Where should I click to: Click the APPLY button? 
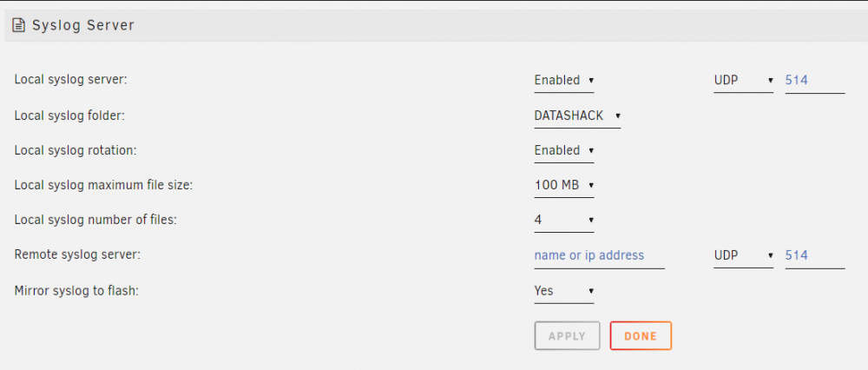point(567,335)
